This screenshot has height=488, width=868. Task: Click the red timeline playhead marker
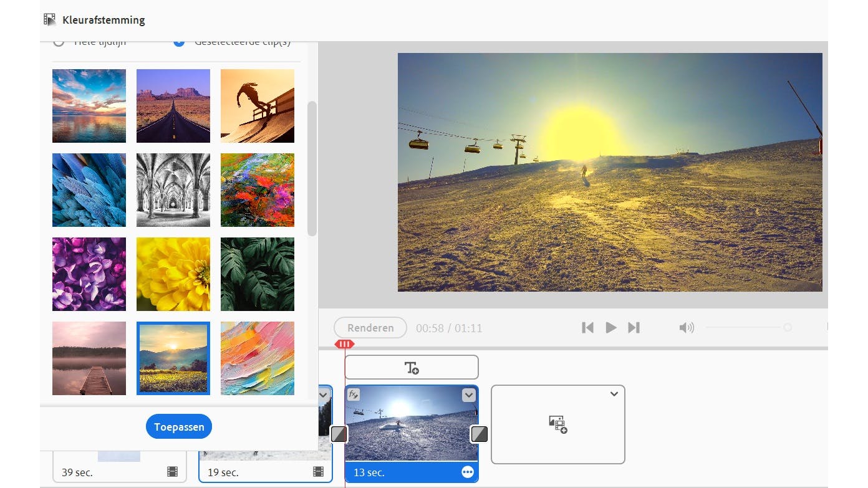pos(344,344)
